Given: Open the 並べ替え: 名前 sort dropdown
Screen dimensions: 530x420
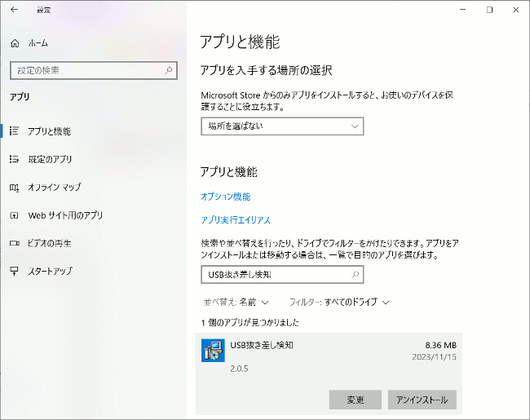Looking at the screenshot, I should (x=236, y=302).
